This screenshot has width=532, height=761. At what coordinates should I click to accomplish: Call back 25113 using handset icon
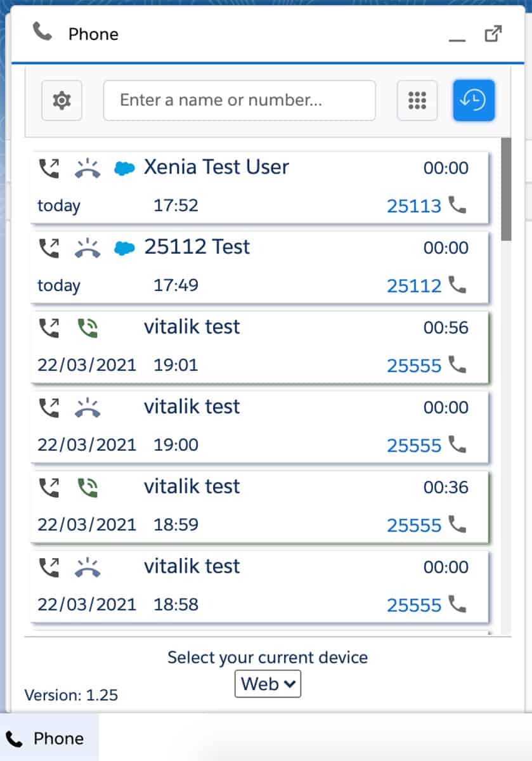pos(457,204)
